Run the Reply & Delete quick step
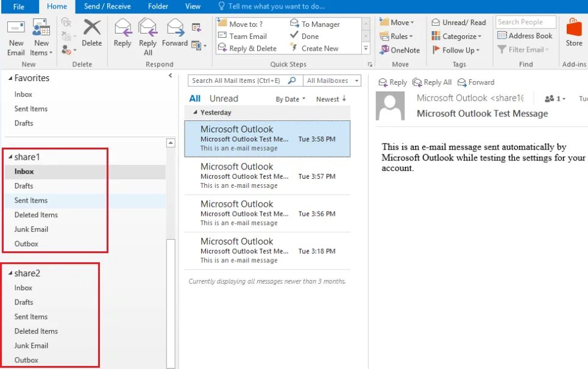Screen dimensions: 588x369 [x=247, y=48]
